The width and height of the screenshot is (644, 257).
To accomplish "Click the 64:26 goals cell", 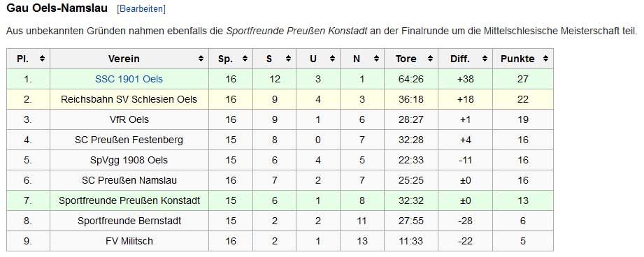I will (x=411, y=79).
